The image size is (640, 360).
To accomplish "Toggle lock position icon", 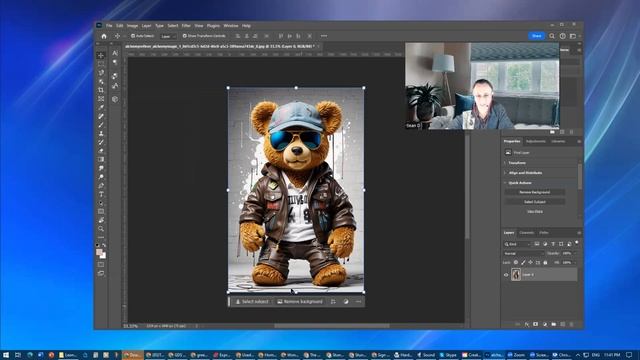I will (530, 262).
